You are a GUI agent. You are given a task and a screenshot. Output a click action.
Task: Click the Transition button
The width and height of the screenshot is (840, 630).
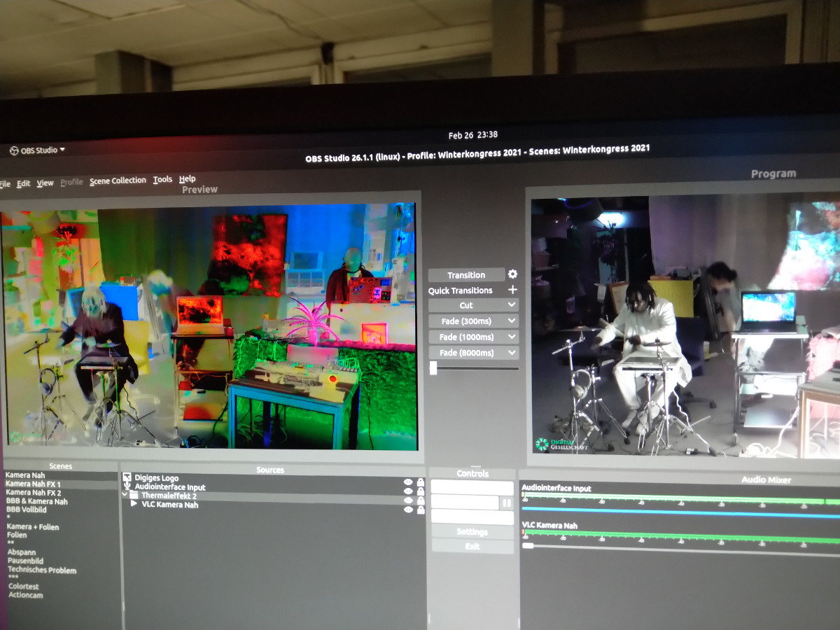(x=466, y=275)
